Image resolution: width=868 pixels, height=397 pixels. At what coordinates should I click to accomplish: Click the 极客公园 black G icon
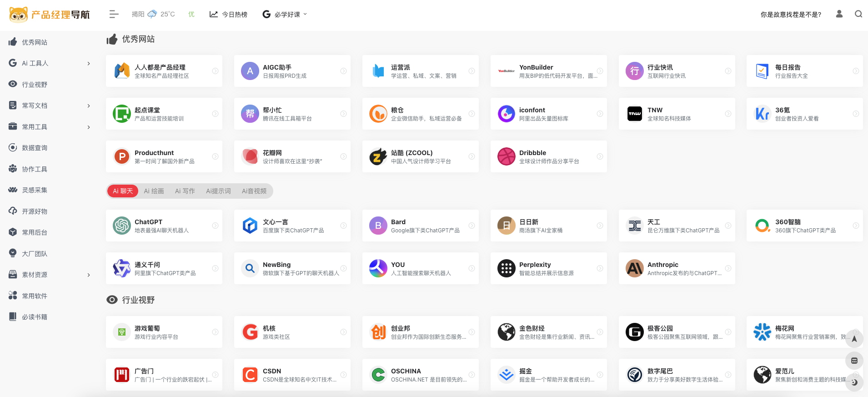[635, 332]
